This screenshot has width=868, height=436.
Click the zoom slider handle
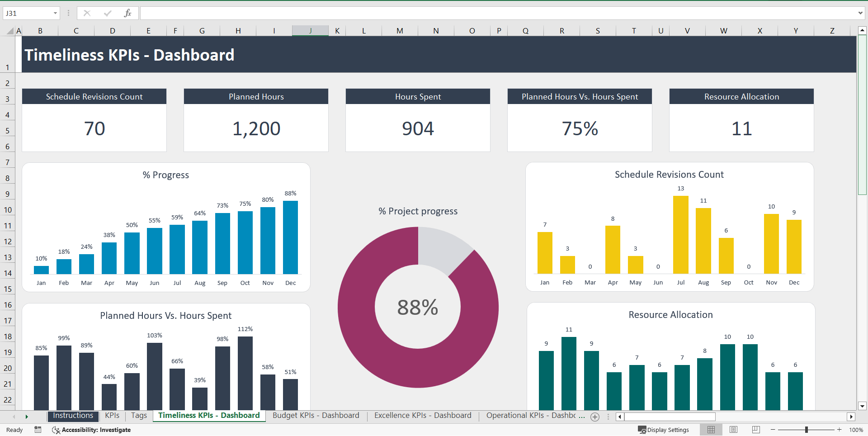pyautogui.click(x=807, y=430)
